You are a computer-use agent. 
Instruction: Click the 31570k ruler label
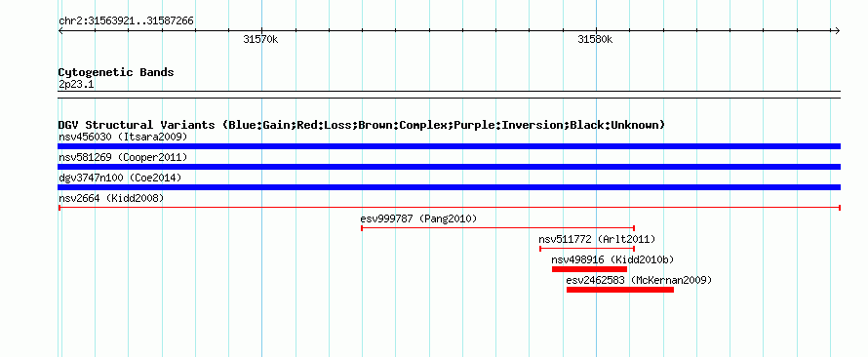260,40
